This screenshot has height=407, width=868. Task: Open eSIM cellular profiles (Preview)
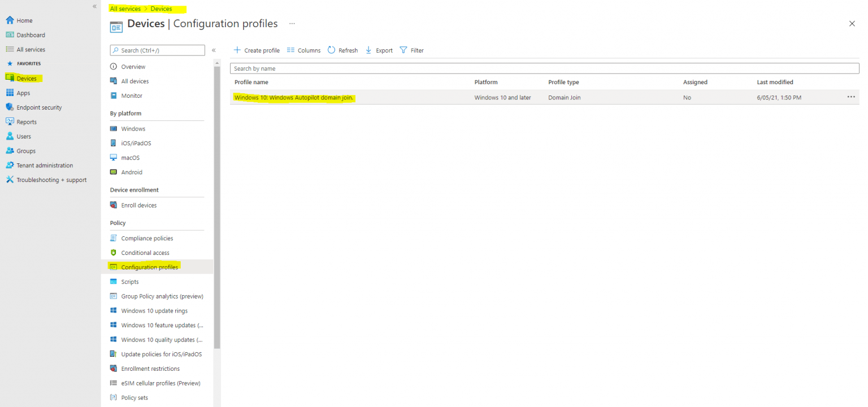[160, 383]
